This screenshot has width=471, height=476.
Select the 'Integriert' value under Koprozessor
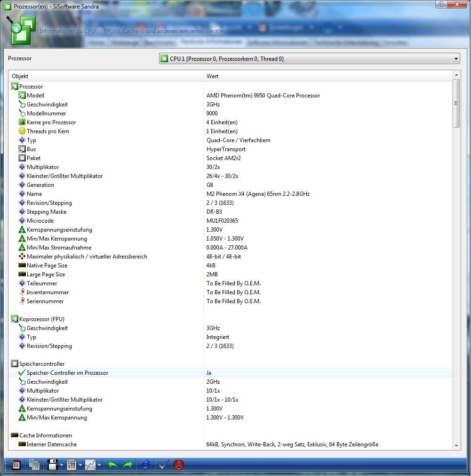[x=217, y=337]
